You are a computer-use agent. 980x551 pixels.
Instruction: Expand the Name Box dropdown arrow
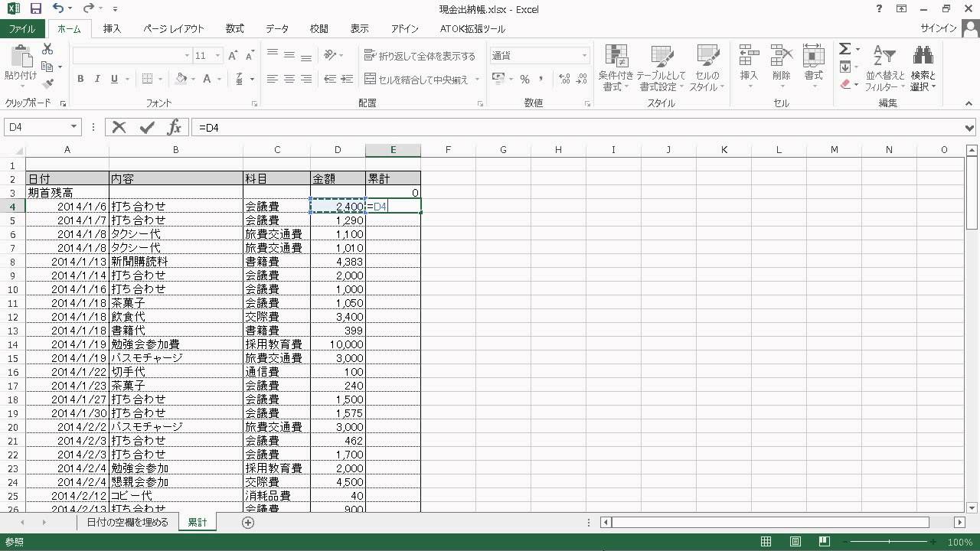point(73,127)
